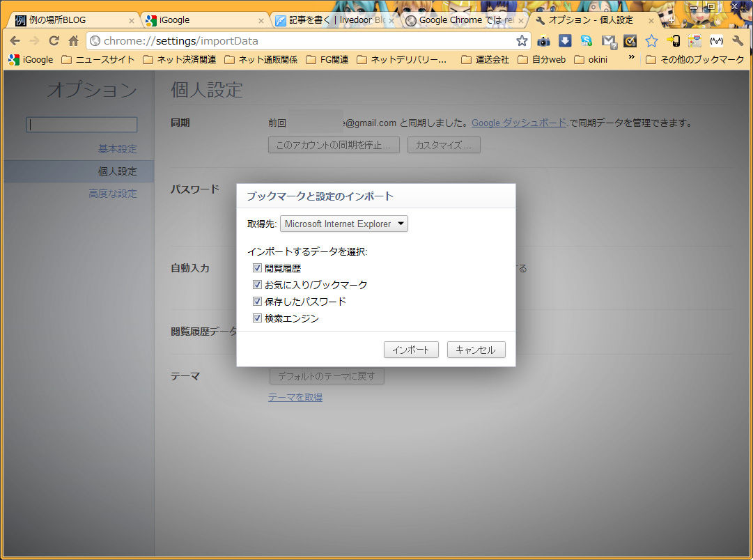
Task: Open the ネットデリバリー bookmark folder
Action: click(x=402, y=60)
